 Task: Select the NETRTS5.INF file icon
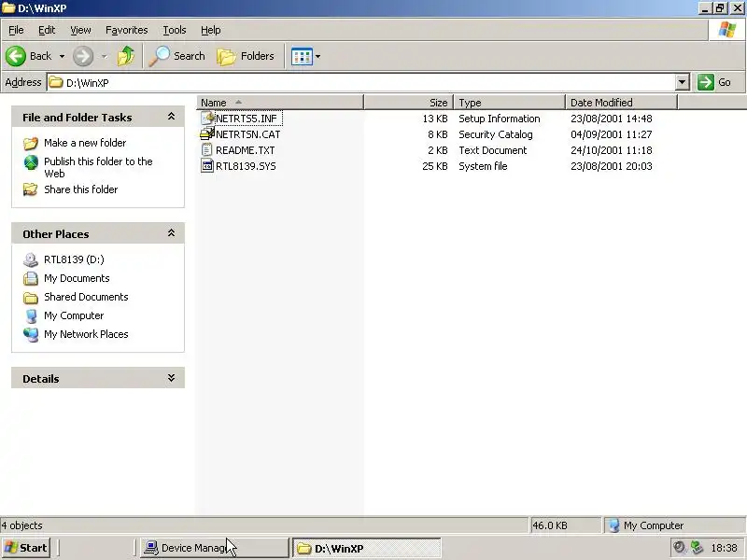coord(206,119)
